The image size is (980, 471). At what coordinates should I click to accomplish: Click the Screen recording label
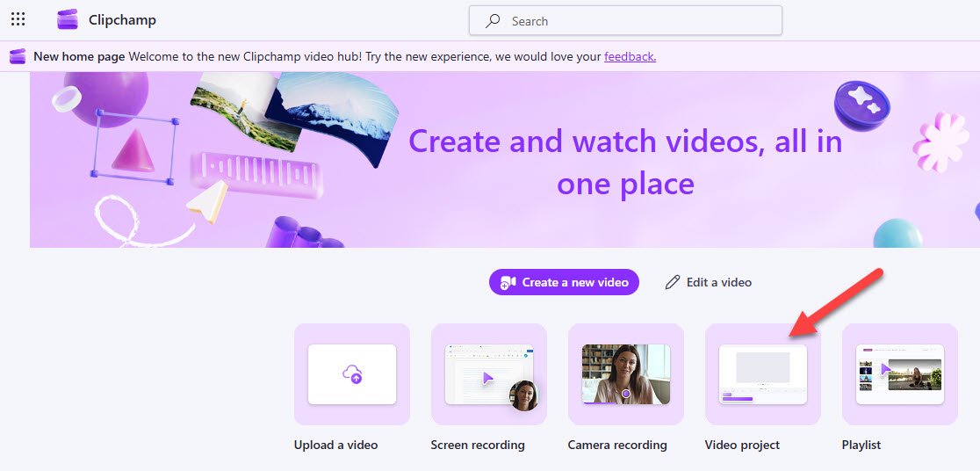click(x=478, y=445)
